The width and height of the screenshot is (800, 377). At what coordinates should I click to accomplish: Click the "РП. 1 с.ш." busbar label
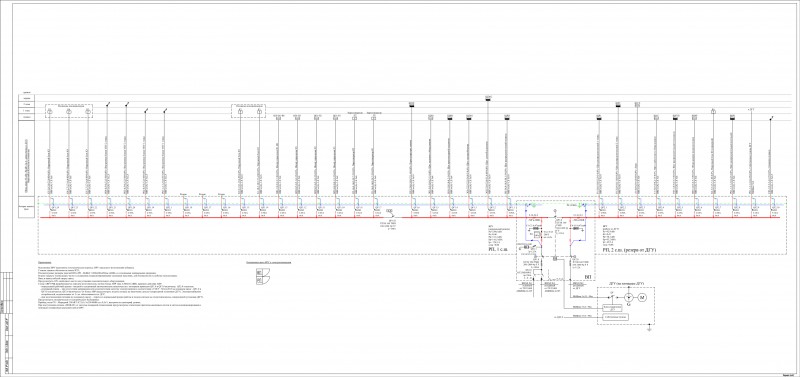pyautogui.click(x=499, y=250)
